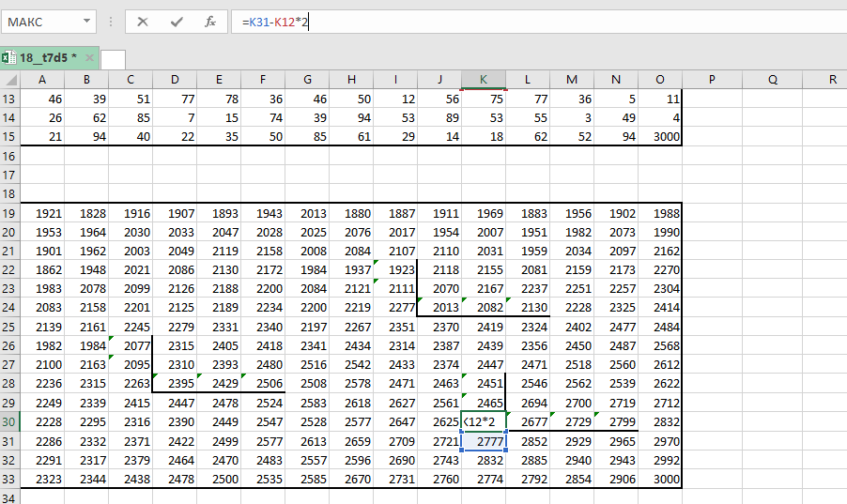The width and height of the screenshot is (847, 504).
Task: Select column K header
Action: 483,80
